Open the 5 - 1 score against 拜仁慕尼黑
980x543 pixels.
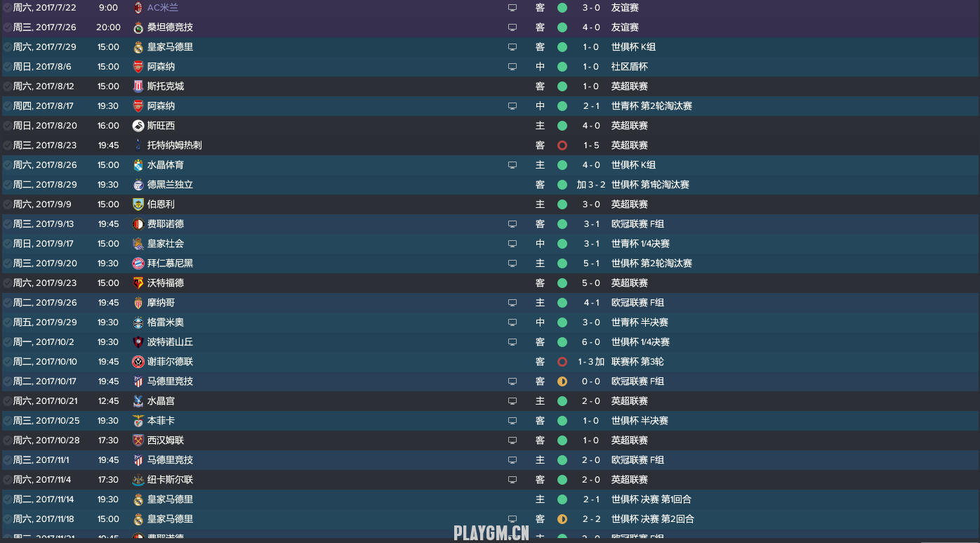coord(591,263)
